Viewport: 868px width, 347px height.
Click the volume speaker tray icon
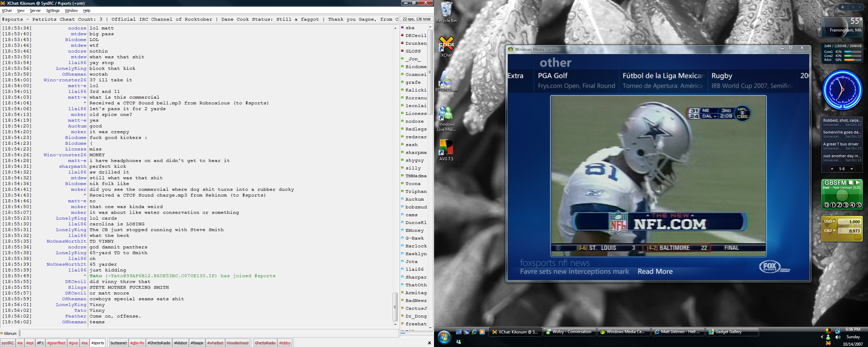[838, 337]
